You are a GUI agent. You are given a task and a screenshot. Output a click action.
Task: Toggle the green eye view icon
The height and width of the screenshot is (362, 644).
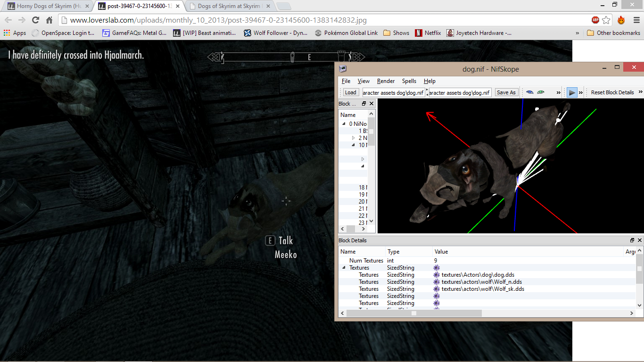click(x=541, y=92)
